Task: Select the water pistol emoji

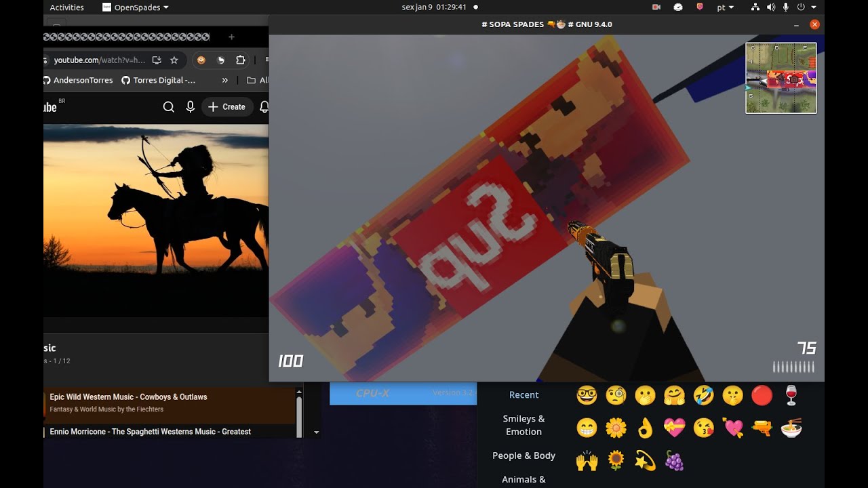Action: click(x=762, y=428)
